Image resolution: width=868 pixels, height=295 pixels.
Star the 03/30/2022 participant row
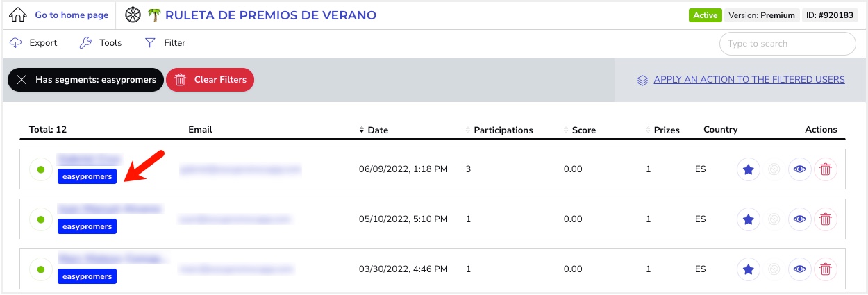click(749, 269)
